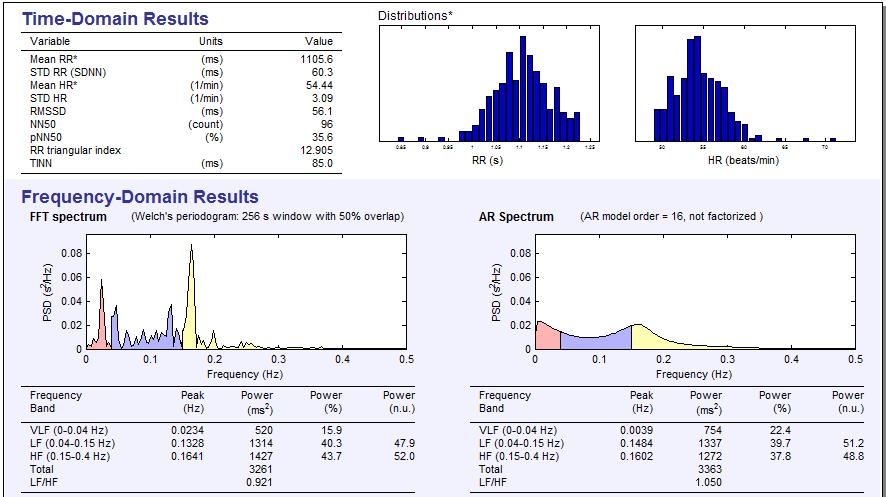
Task: Click the red VLF area in AR spectrum
Action: pyautogui.click(x=546, y=337)
